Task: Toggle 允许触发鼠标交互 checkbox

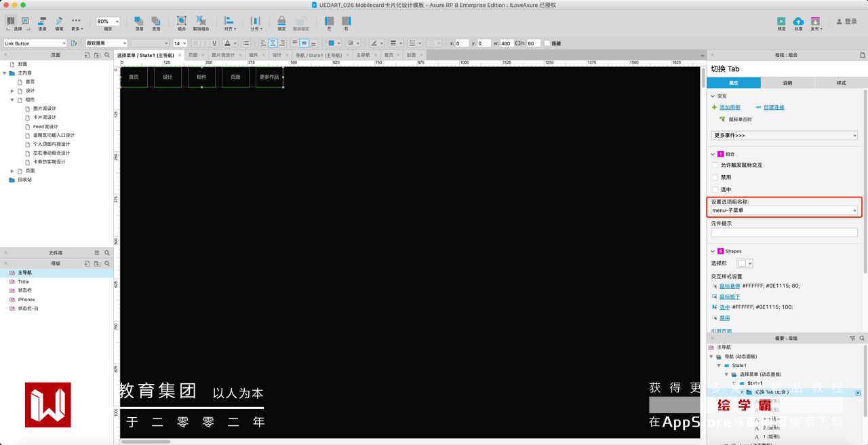Action: (715, 165)
